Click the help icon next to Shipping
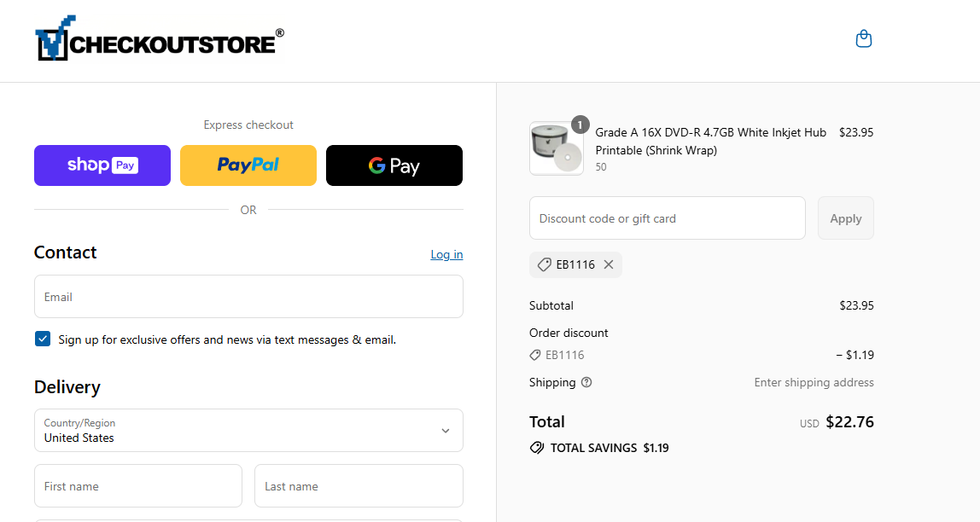Image resolution: width=980 pixels, height=522 pixels. (586, 382)
